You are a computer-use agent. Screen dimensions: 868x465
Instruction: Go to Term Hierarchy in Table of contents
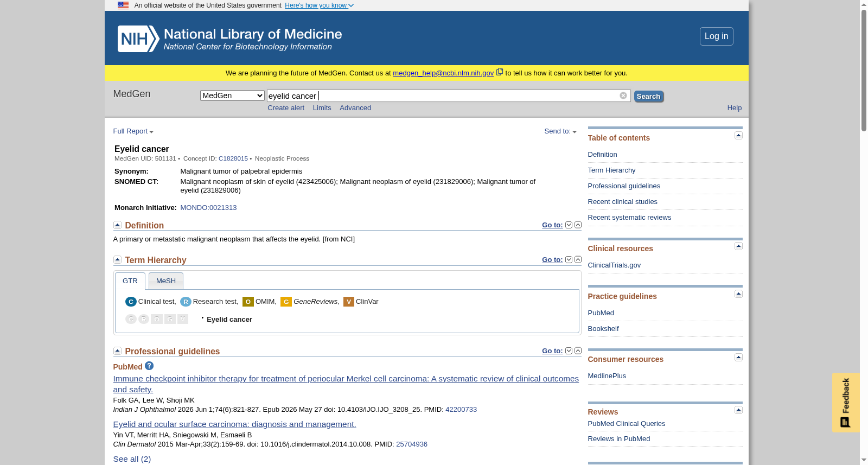(611, 170)
